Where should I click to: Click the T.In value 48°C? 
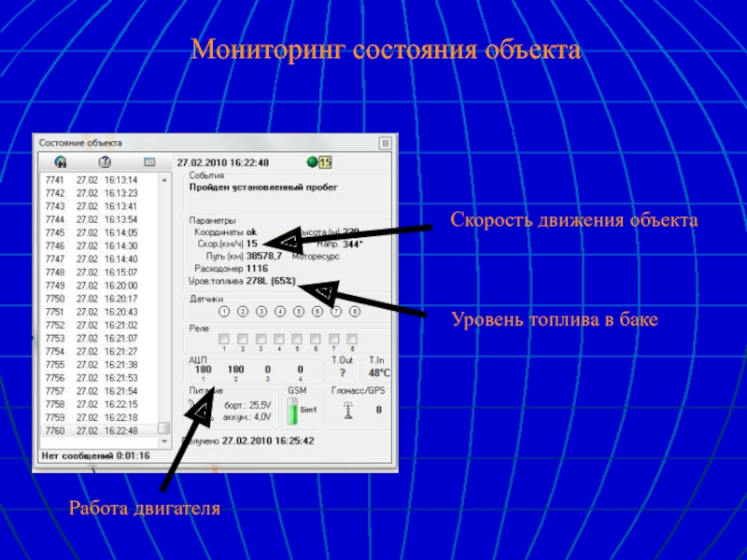point(379,372)
